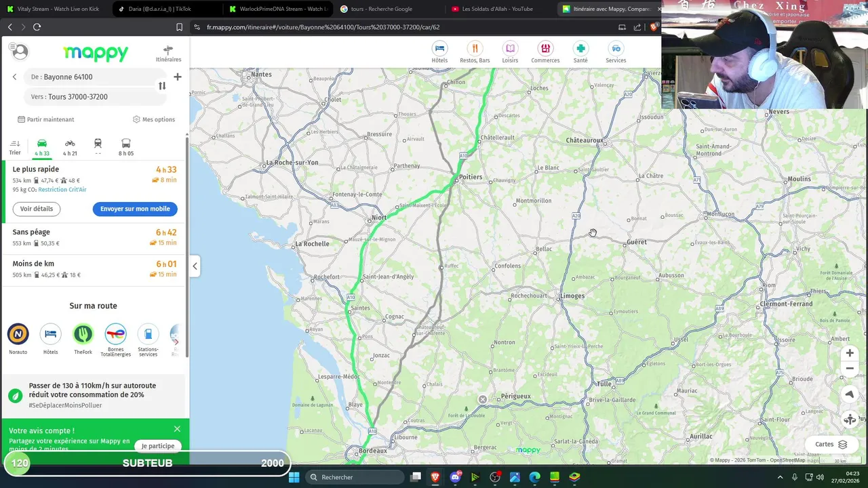
Task: Show Bornes TotalEnergies on route
Action: pos(115,340)
